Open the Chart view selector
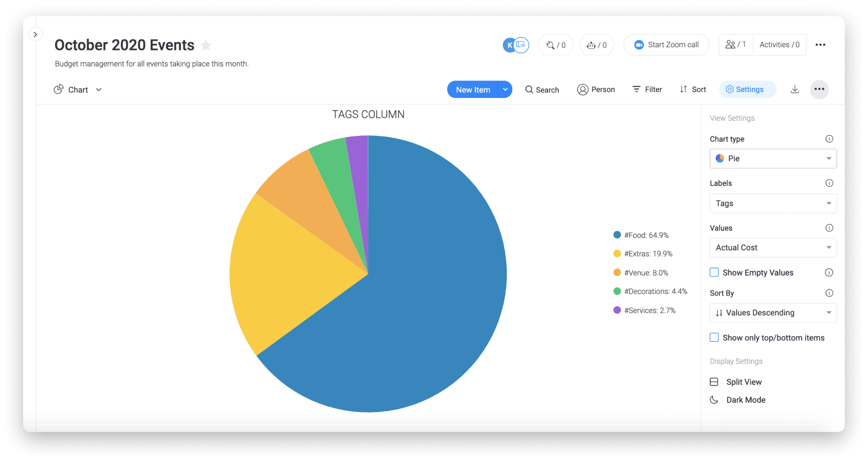The width and height of the screenshot is (868, 462). pyautogui.click(x=78, y=89)
